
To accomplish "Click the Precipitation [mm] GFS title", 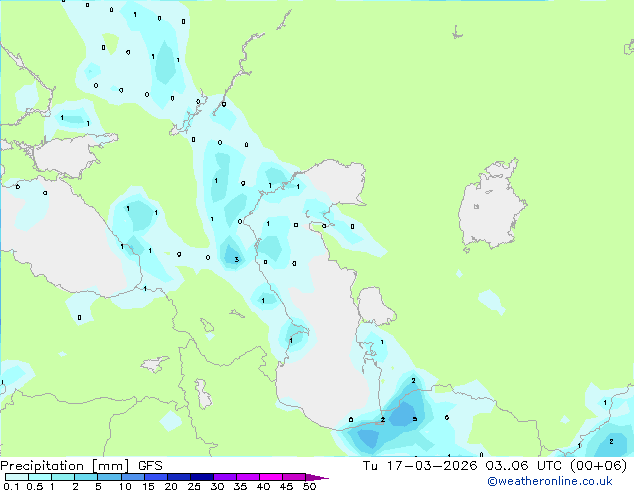I will (81, 466).
